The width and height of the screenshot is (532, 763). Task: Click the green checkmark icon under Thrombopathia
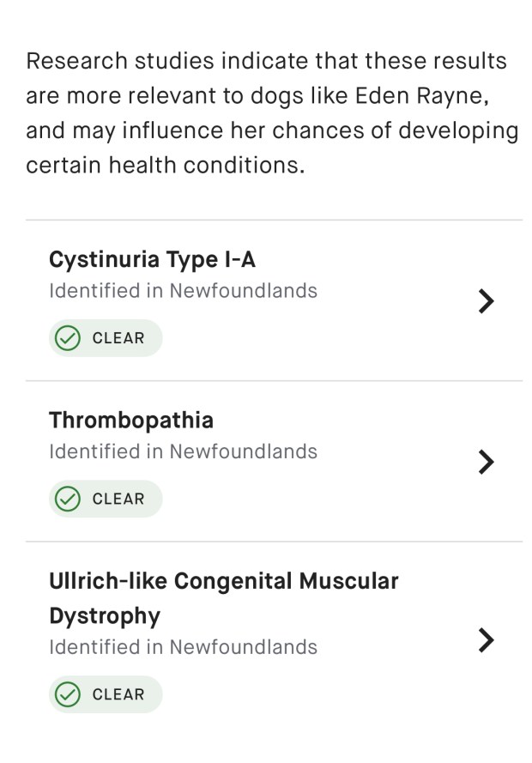(67, 499)
